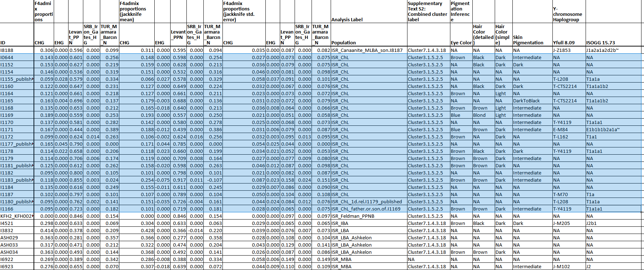The width and height of the screenshot is (644, 270).
Task: Select CHG value 0.414 in row I3832
Action: [44, 230]
